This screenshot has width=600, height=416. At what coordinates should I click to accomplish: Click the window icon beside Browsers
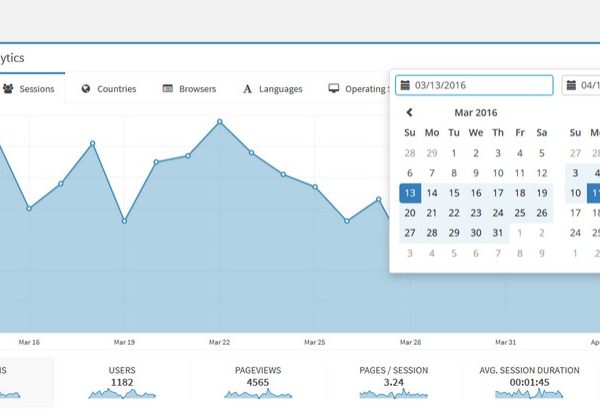pos(168,89)
